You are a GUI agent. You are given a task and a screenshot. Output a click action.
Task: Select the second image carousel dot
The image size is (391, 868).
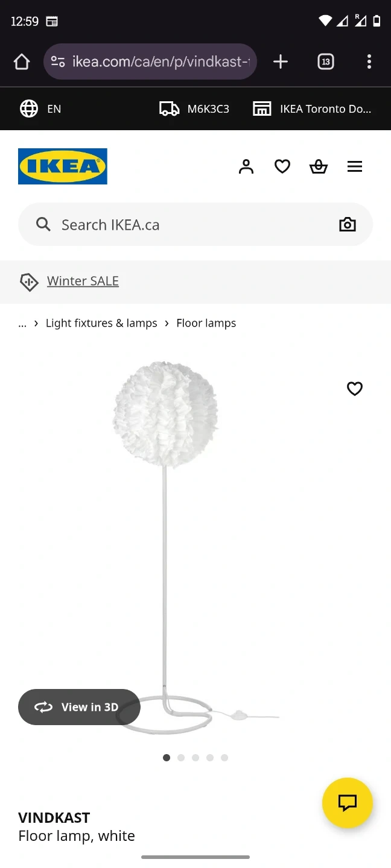pyautogui.click(x=181, y=758)
